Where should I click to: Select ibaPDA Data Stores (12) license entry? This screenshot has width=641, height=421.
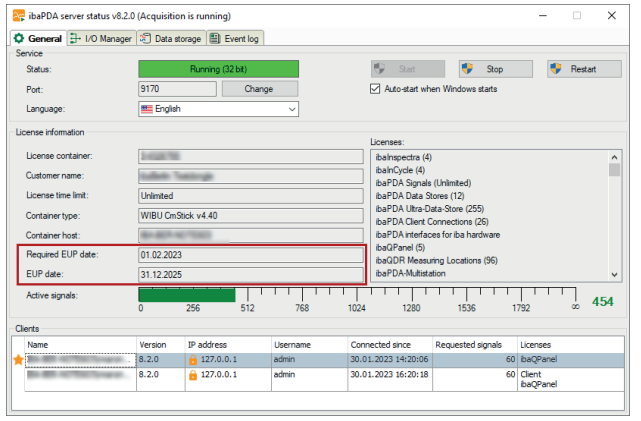(419, 196)
